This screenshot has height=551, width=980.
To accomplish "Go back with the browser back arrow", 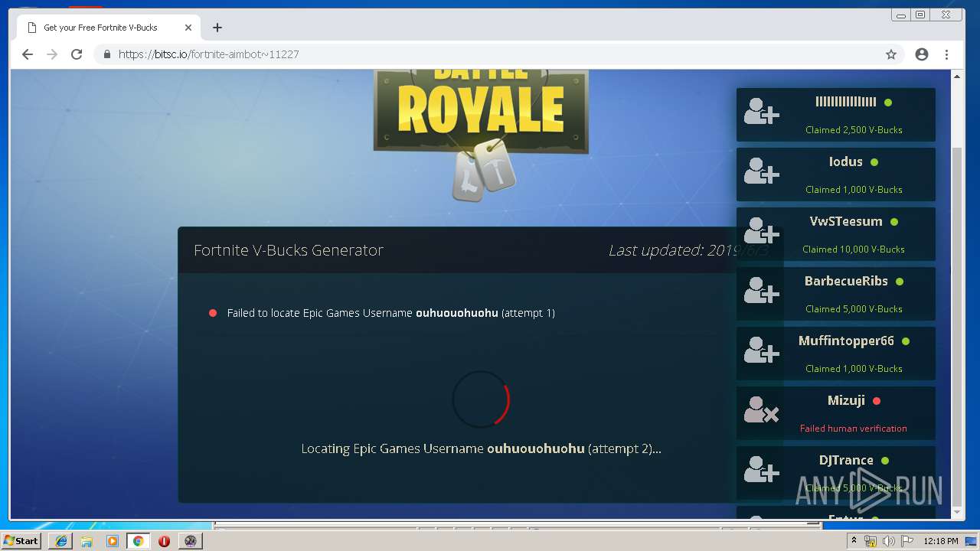I will pos(28,54).
